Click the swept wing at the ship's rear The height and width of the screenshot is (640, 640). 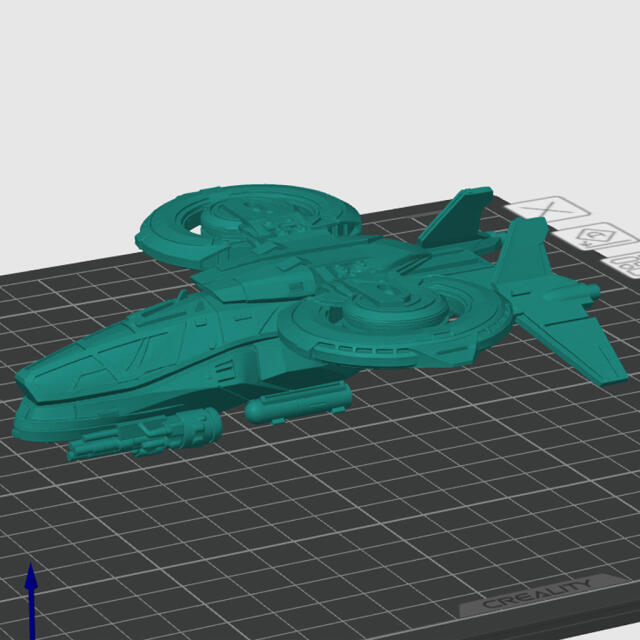tap(575, 345)
